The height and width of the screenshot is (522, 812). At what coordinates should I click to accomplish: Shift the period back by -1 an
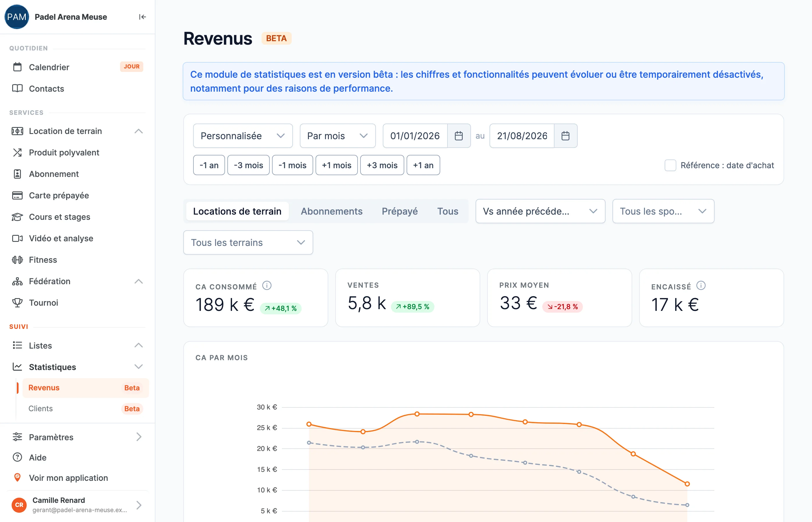[x=209, y=165]
